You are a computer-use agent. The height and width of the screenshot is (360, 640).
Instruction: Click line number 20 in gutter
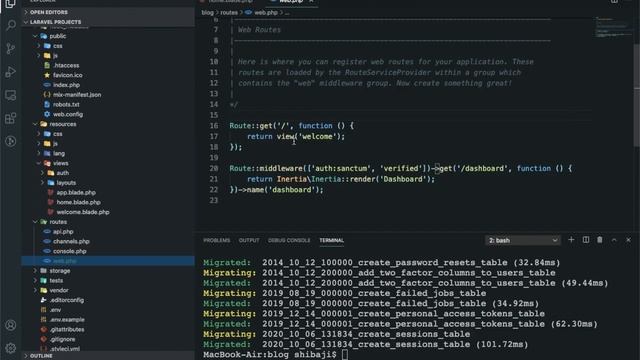(214, 168)
